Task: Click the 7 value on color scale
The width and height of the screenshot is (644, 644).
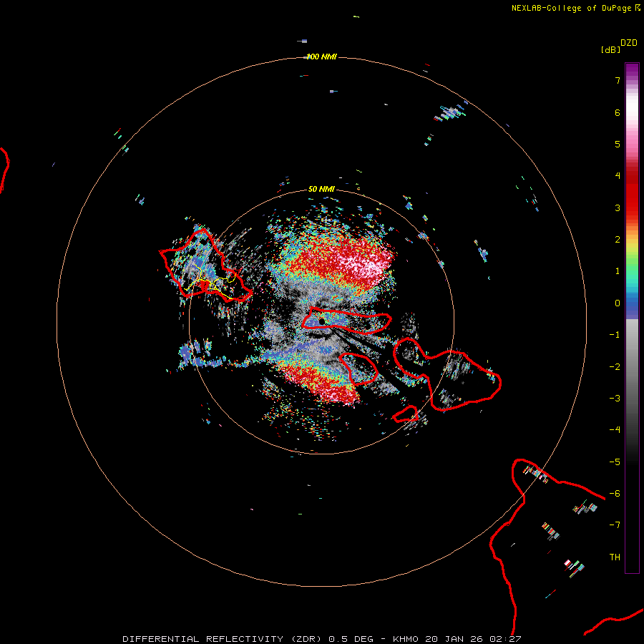Action: [x=618, y=80]
